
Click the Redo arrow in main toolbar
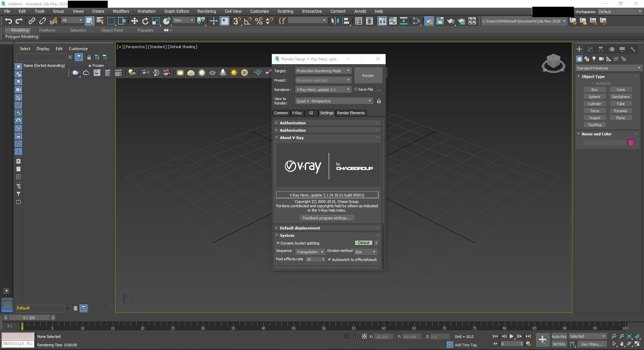pos(19,21)
